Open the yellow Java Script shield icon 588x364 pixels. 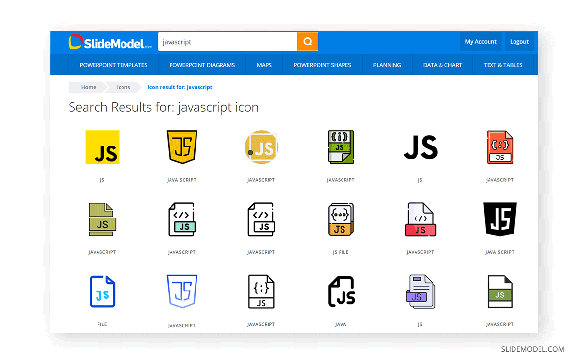[182, 147]
